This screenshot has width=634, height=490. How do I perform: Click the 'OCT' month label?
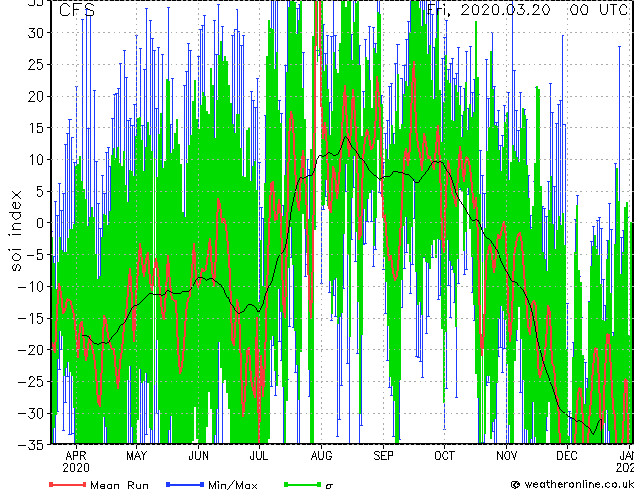(x=444, y=456)
